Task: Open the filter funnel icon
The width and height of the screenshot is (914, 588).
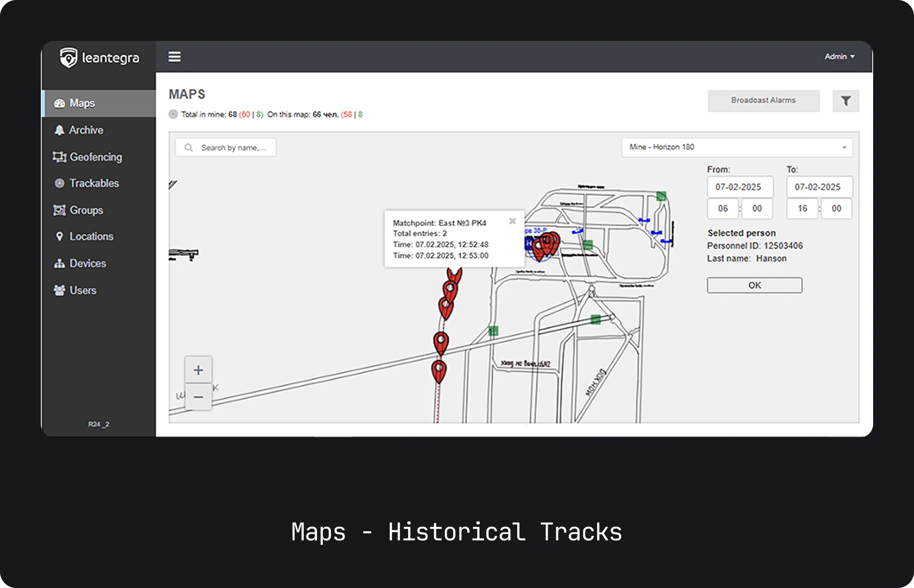Action: (845, 101)
